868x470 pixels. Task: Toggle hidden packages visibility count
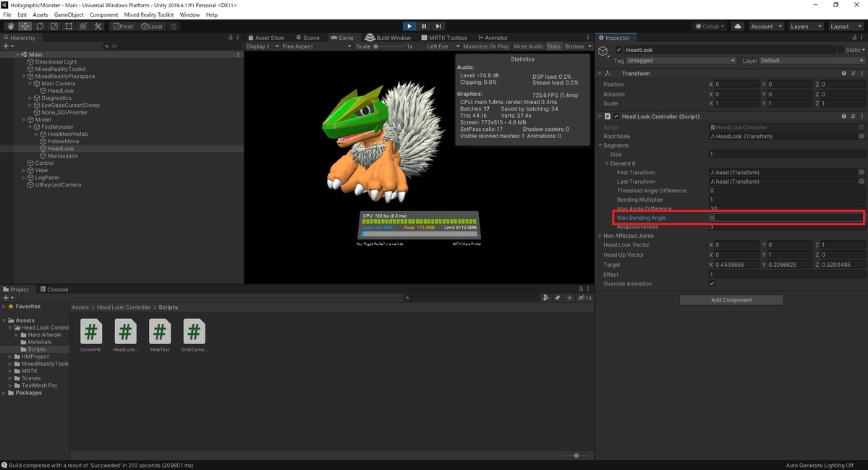[583, 297]
